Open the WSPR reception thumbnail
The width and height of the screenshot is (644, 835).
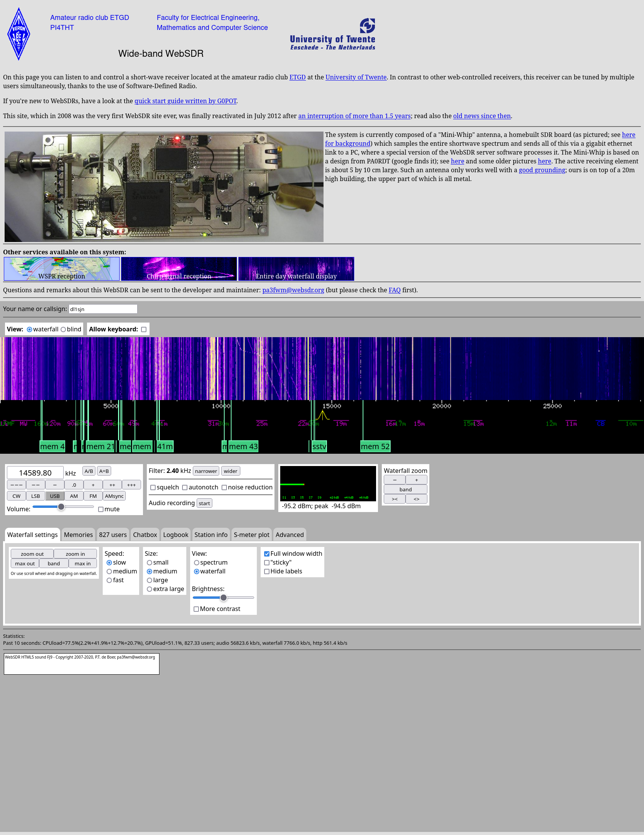click(62, 269)
